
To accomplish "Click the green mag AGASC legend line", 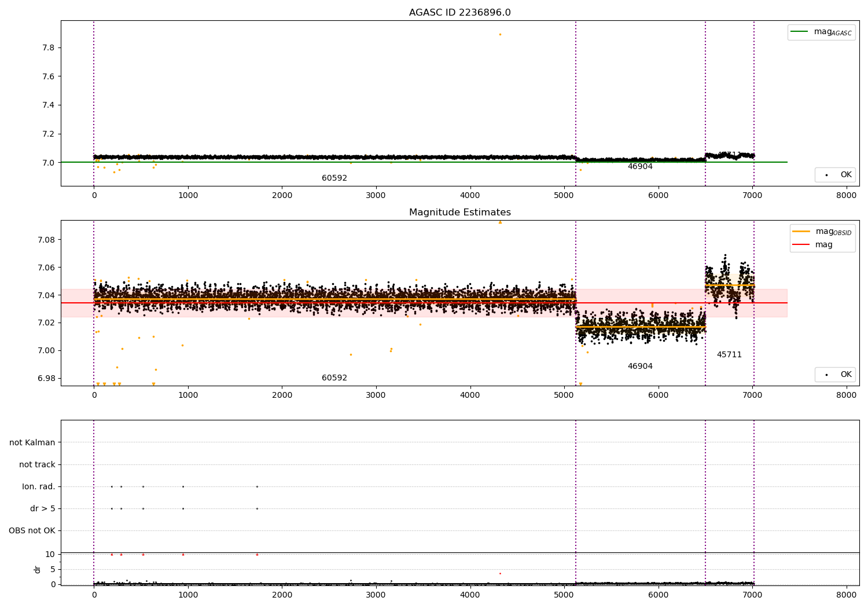I will coord(799,32).
